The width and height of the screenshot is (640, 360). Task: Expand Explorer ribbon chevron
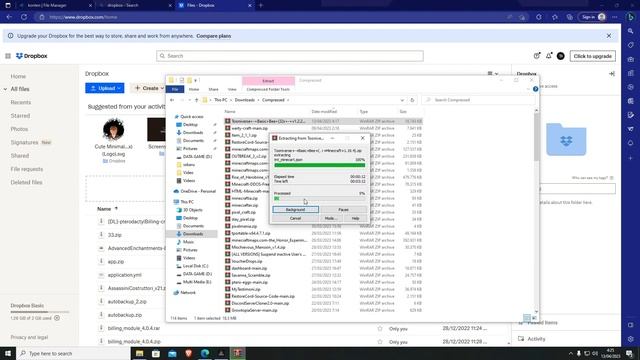click(529, 89)
